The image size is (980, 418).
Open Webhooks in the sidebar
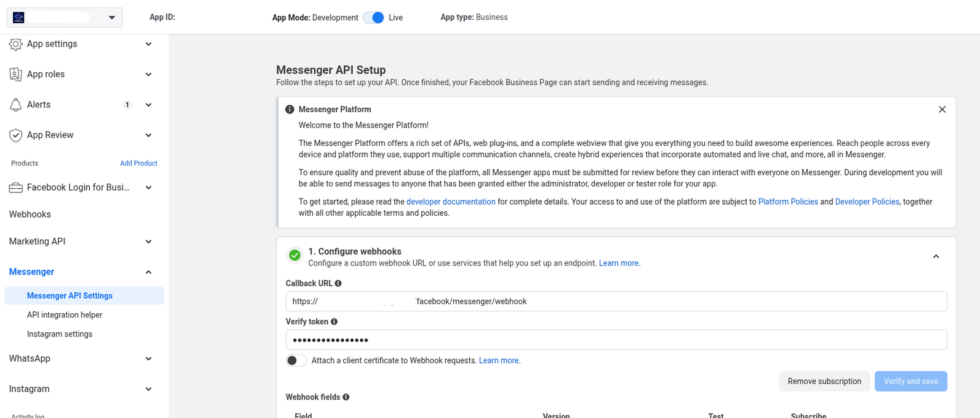[x=30, y=215]
